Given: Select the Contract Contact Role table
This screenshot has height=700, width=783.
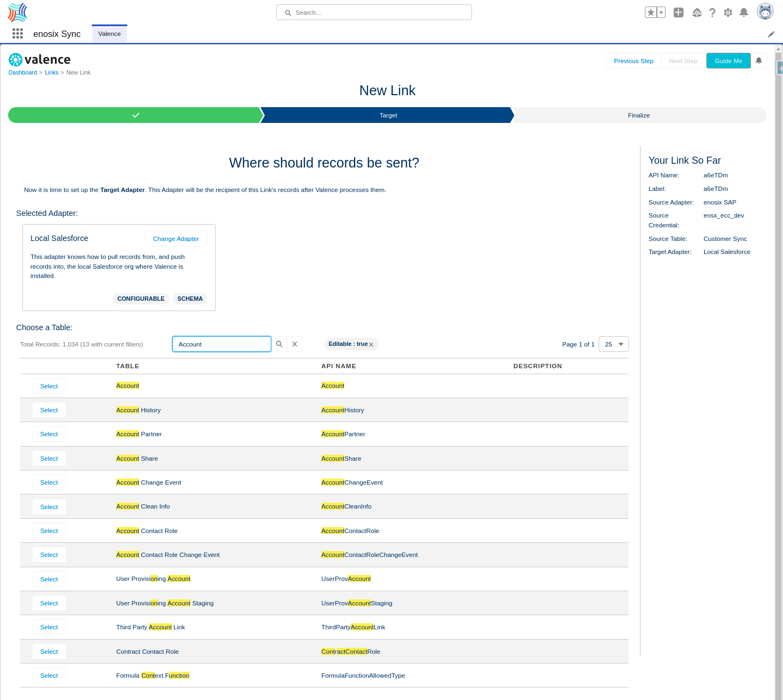Looking at the screenshot, I should [49, 652].
